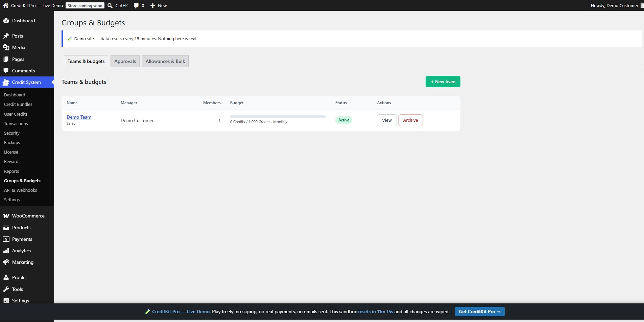Open User Credits submenu item
The image size is (644, 322).
click(x=16, y=114)
